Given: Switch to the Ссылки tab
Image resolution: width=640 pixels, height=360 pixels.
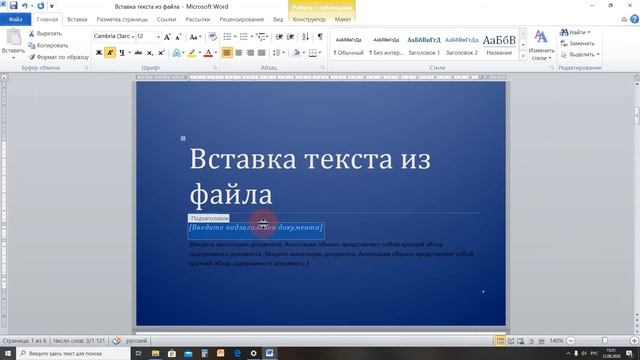Looking at the screenshot, I should 167,19.
